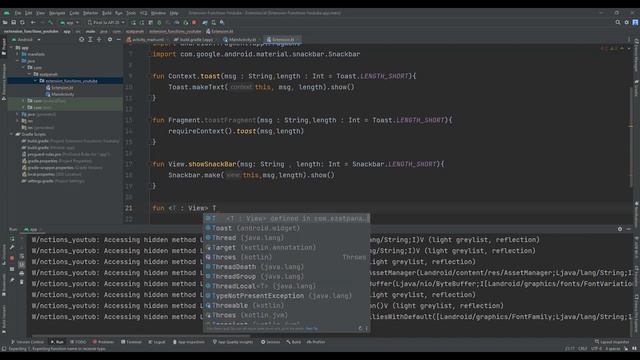Open Run panel settings gear

620,229
